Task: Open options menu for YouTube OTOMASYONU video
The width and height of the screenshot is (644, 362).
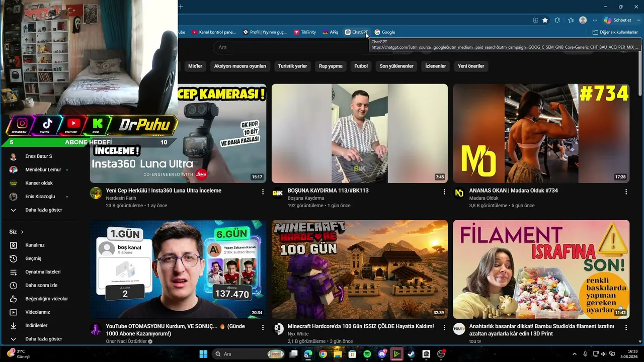Action: coord(263,327)
